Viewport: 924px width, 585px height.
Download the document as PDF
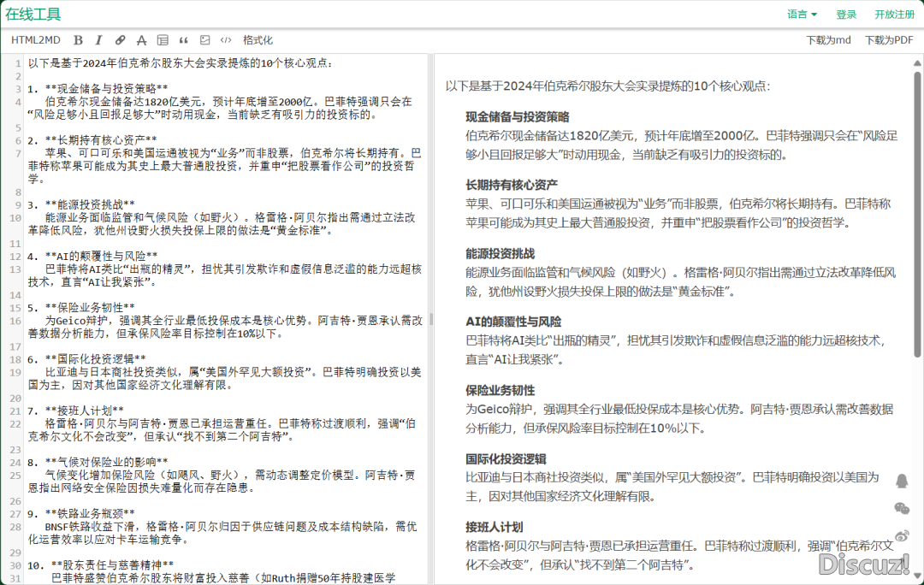[x=889, y=40]
